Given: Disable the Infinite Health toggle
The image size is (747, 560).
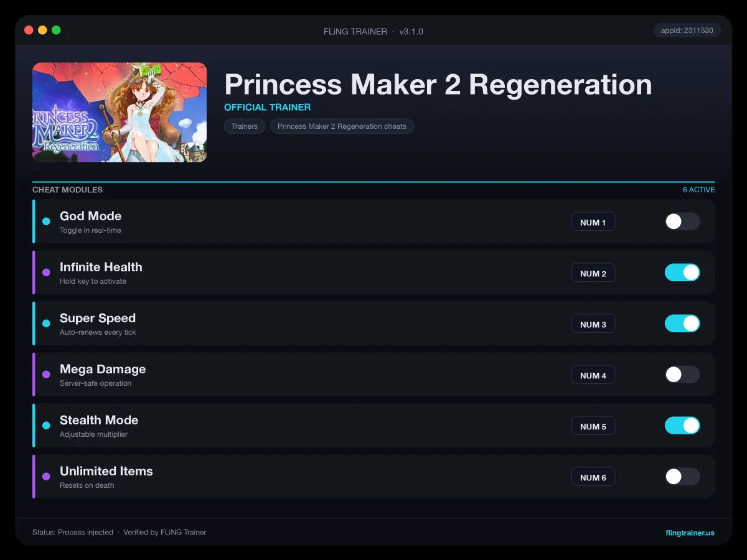Looking at the screenshot, I should (x=682, y=273).
